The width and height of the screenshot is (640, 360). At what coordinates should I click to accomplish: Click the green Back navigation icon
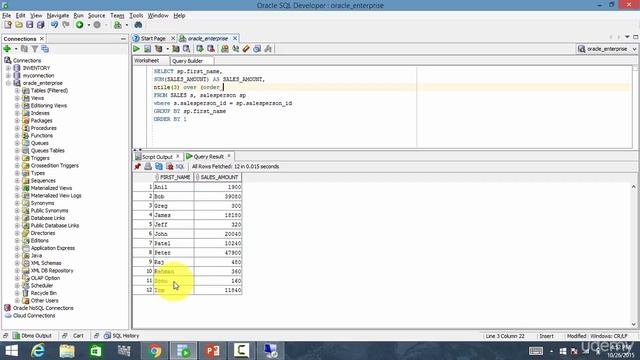pyautogui.click(x=80, y=25)
